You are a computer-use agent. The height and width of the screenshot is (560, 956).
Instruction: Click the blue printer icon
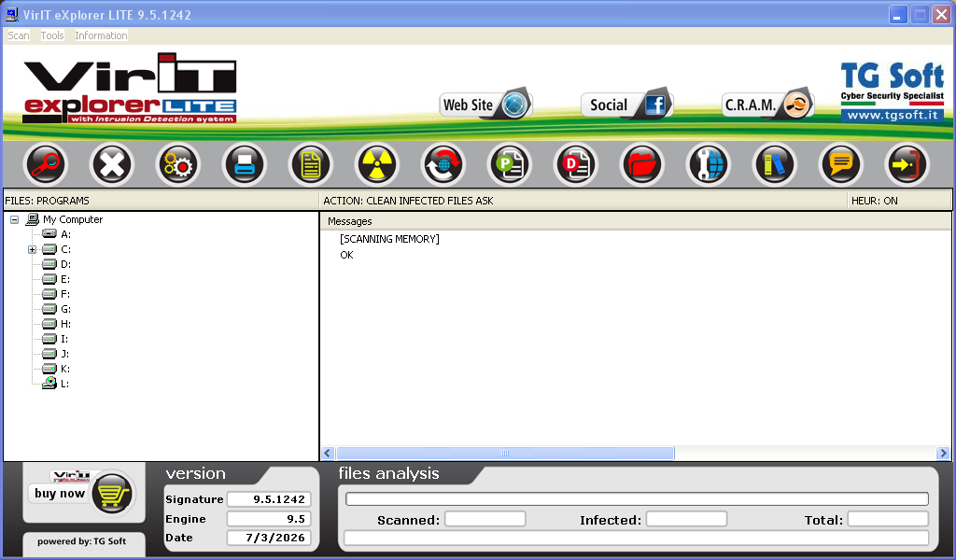tap(245, 164)
